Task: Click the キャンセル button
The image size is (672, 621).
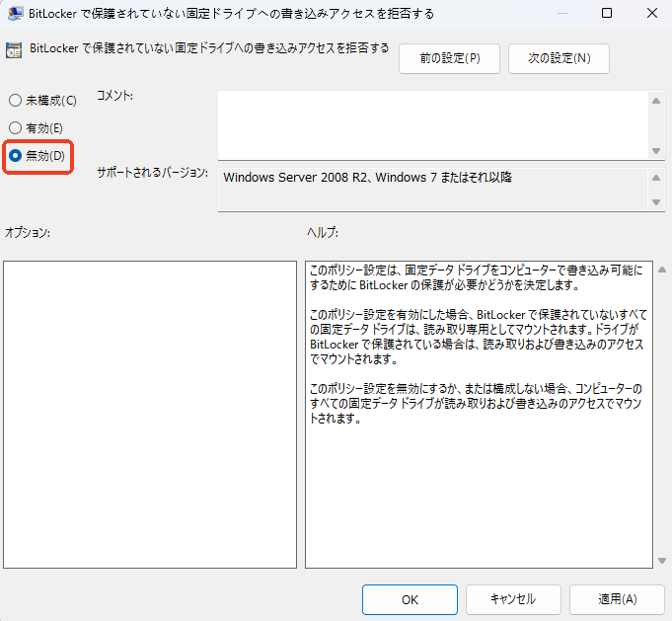Action: 513,599
